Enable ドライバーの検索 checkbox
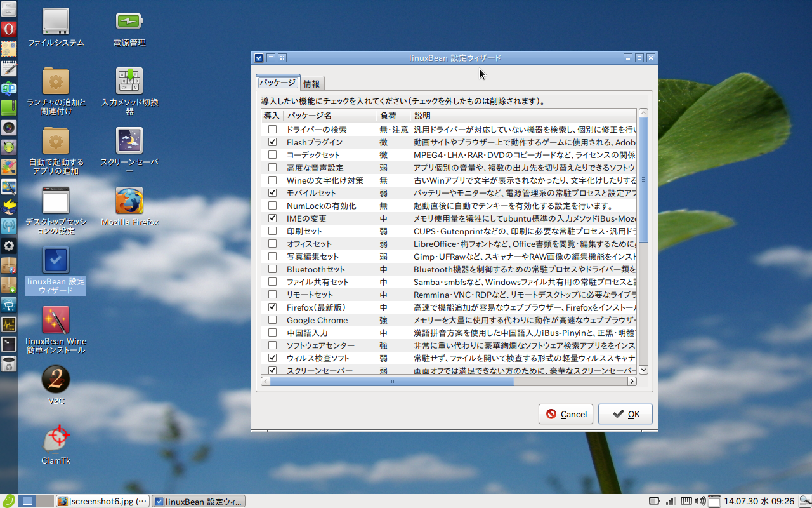The image size is (812, 508). click(272, 130)
